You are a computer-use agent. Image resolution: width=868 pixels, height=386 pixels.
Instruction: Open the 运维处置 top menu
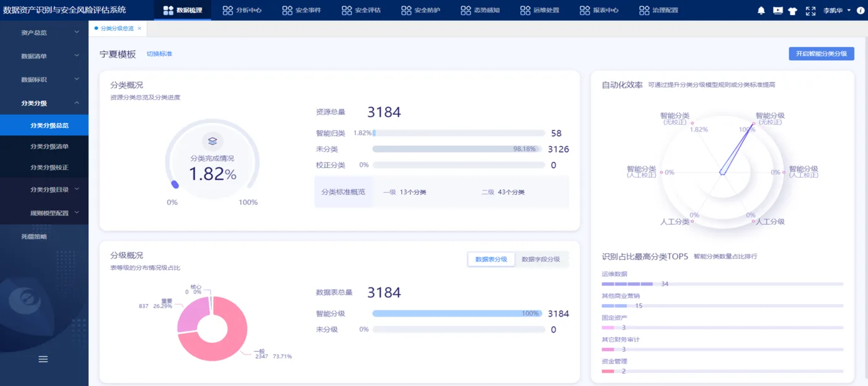539,10
